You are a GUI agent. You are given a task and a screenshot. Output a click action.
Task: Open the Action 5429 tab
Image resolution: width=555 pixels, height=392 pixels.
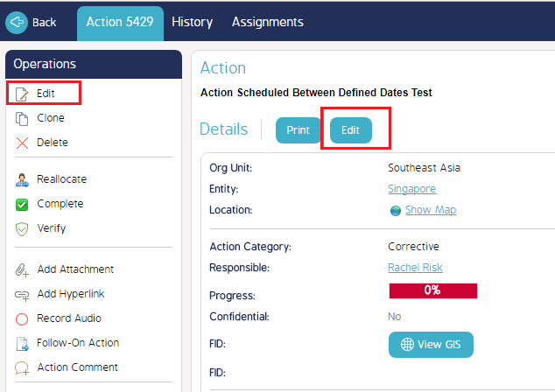[x=120, y=24]
